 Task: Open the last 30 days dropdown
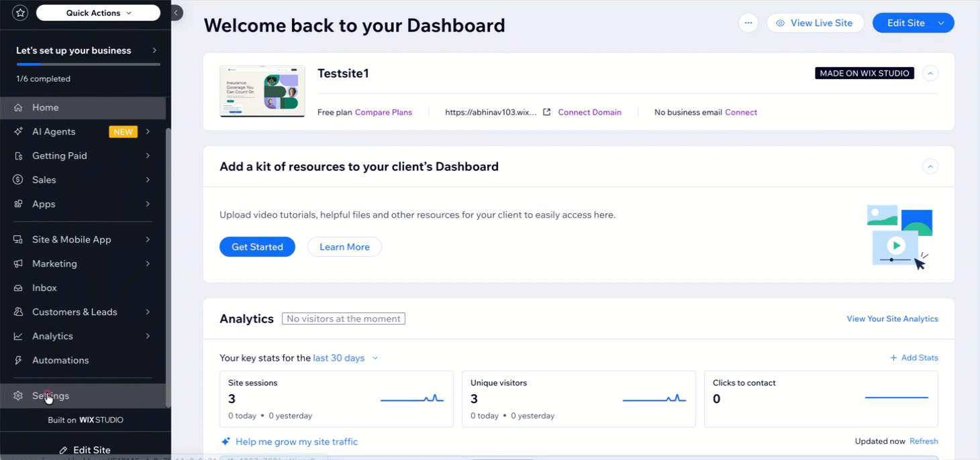346,358
